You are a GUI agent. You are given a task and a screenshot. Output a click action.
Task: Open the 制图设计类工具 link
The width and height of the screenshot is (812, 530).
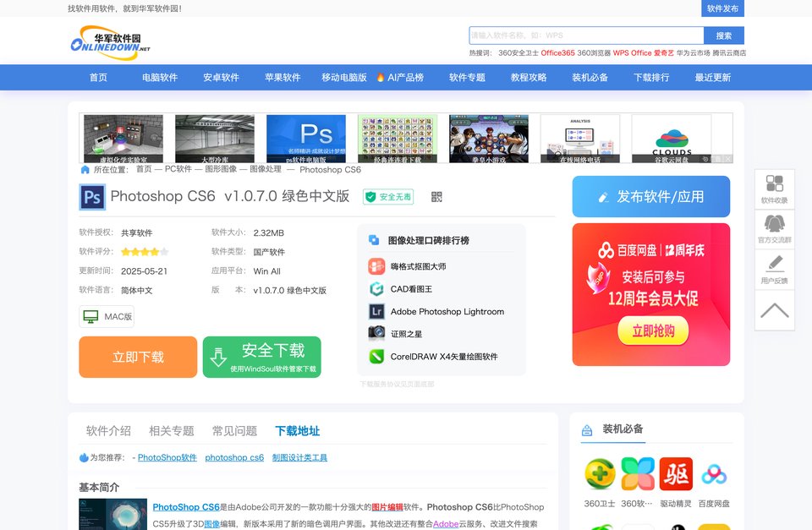(x=299, y=457)
